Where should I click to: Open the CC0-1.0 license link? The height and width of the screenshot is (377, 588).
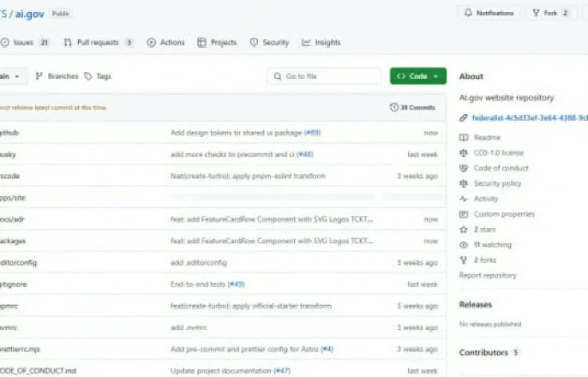[498, 153]
